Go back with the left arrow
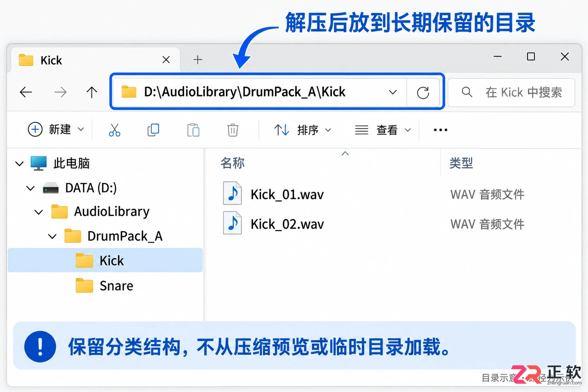The height and width of the screenshot is (392, 588). (x=26, y=92)
